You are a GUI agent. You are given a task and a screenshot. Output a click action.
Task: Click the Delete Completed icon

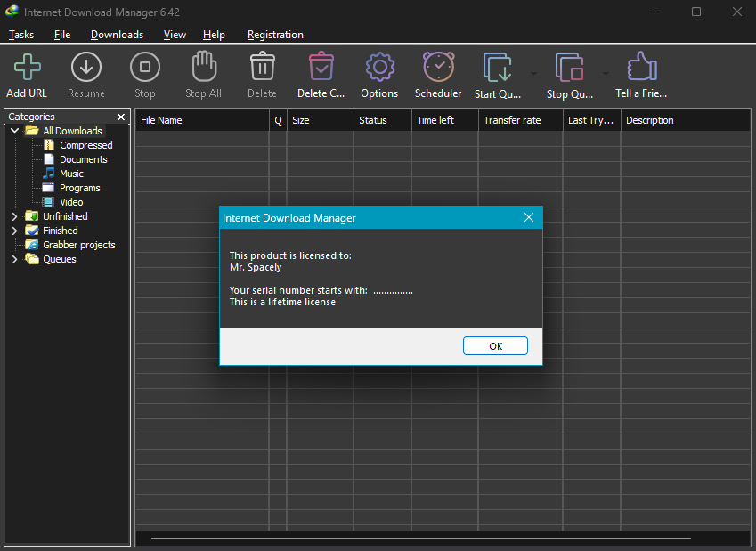[321, 67]
